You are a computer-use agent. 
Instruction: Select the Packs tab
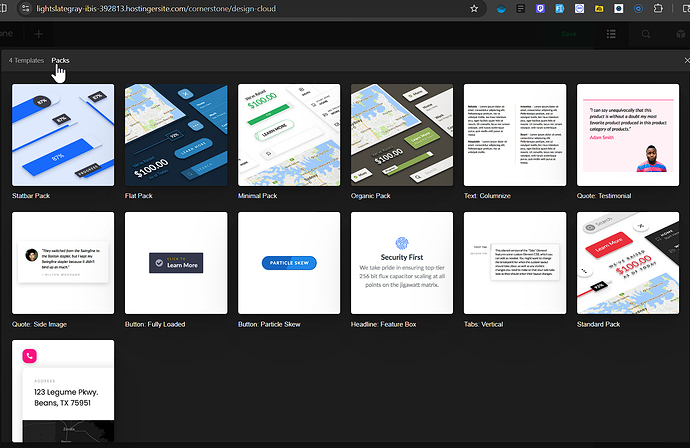[61, 61]
